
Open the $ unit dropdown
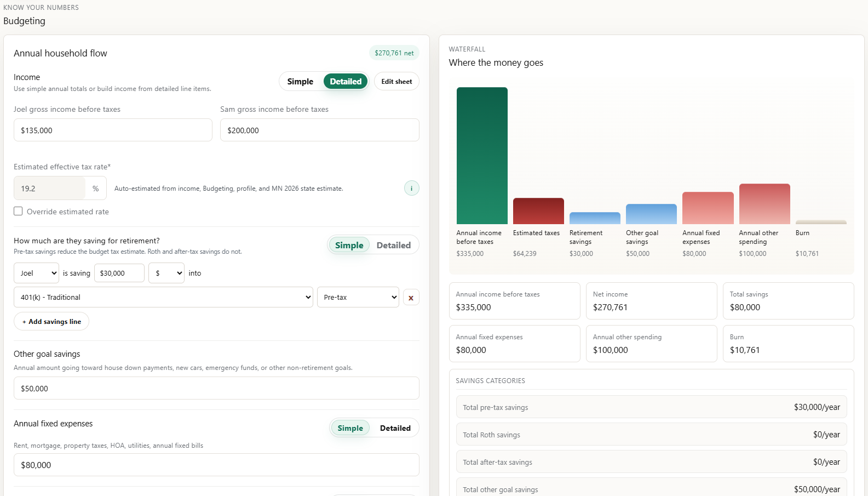(166, 273)
